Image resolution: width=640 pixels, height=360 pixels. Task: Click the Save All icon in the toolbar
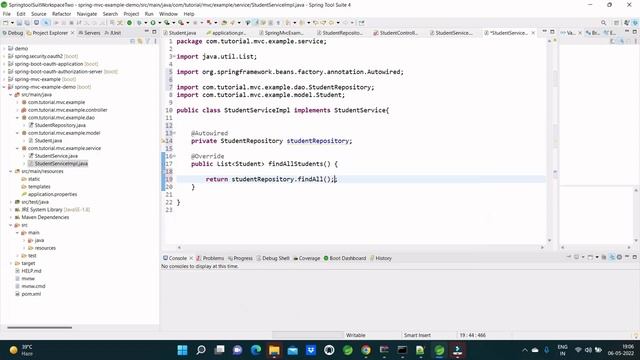pyautogui.click(x=27, y=23)
